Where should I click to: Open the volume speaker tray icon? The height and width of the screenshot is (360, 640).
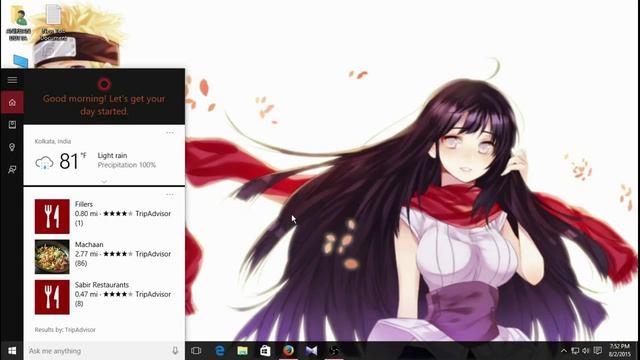point(586,351)
